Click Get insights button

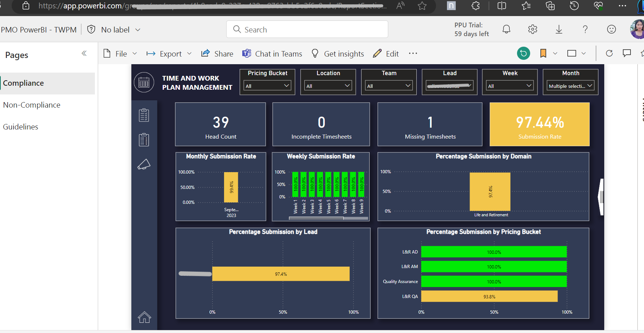click(338, 54)
